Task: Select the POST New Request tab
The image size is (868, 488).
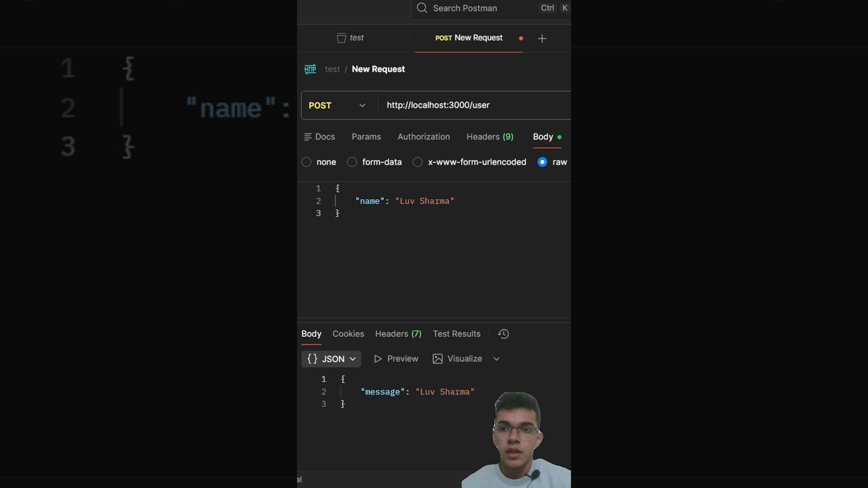Action: click(469, 38)
